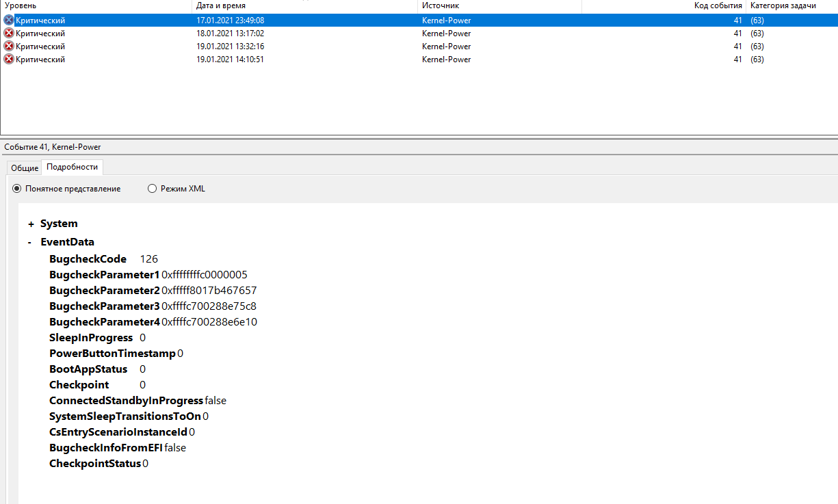
Task: Open the 'Подробности' tab
Action: pyautogui.click(x=72, y=167)
